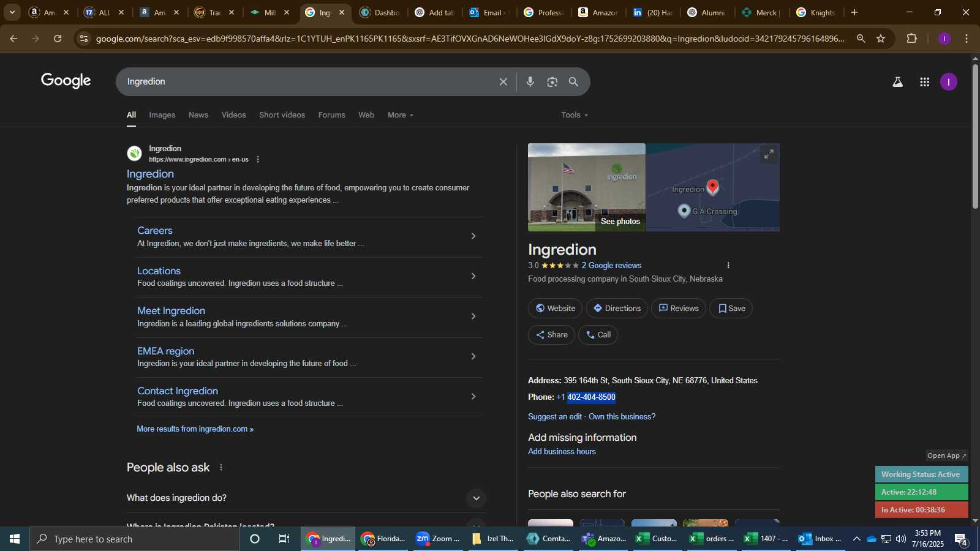Open Google Lens image search icon
Image resolution: width=980 pixels, height=551 pixels.
pyautogui.click(x=552, y=81)
